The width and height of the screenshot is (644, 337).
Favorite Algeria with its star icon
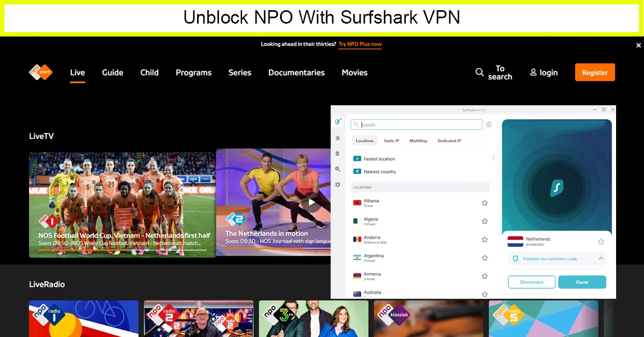(485, 221)
